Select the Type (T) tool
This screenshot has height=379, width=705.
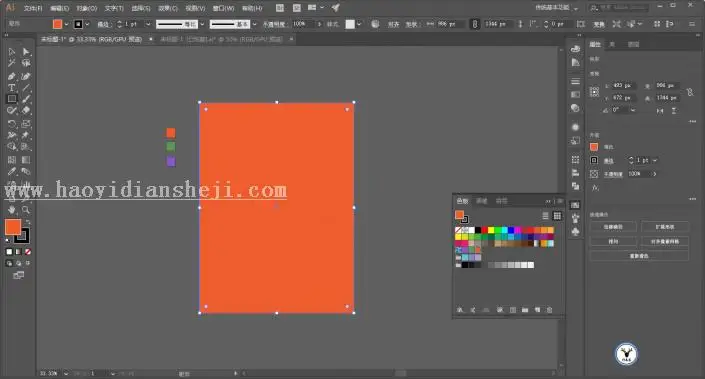tap(12, 87)
